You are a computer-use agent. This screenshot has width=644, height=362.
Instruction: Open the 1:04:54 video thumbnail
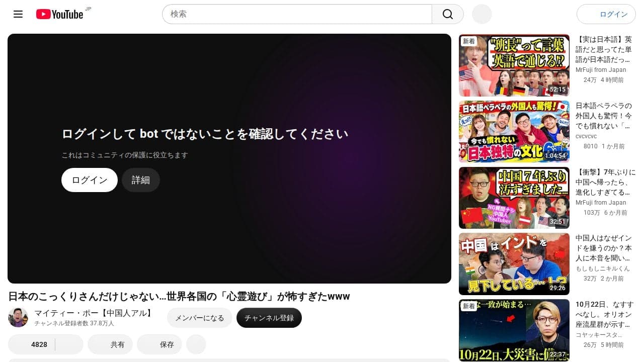(514, 132)
